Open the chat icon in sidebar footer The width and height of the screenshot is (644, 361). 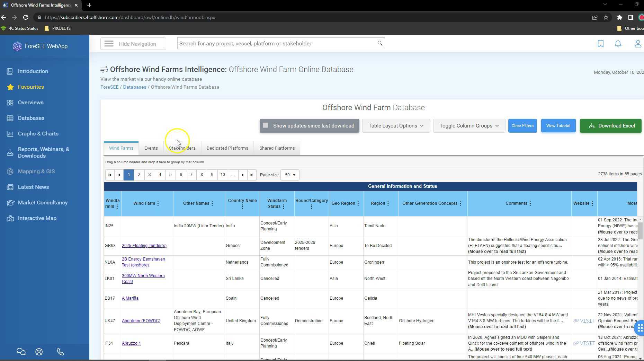point(21,352)
